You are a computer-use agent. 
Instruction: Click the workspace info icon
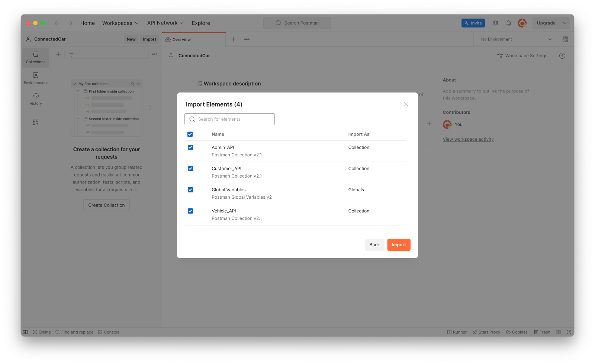[x=562, y=56]
